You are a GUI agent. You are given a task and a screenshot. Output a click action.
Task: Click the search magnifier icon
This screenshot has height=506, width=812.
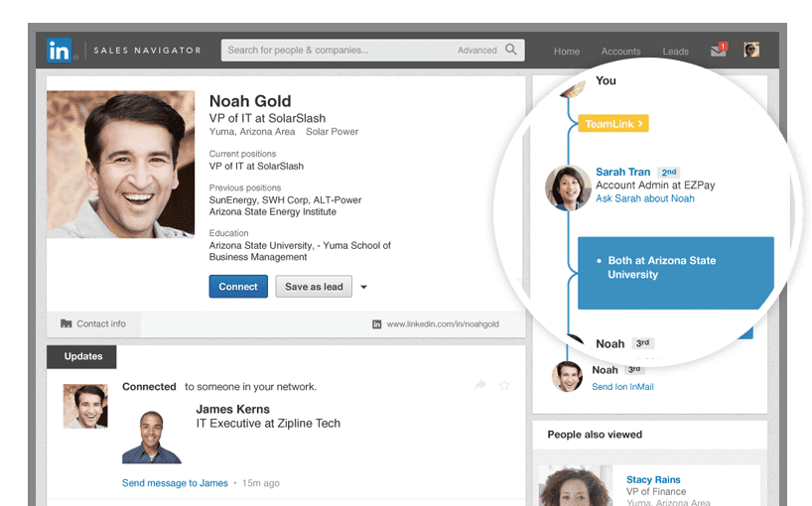pyautogui.click(x=511, y=50)
